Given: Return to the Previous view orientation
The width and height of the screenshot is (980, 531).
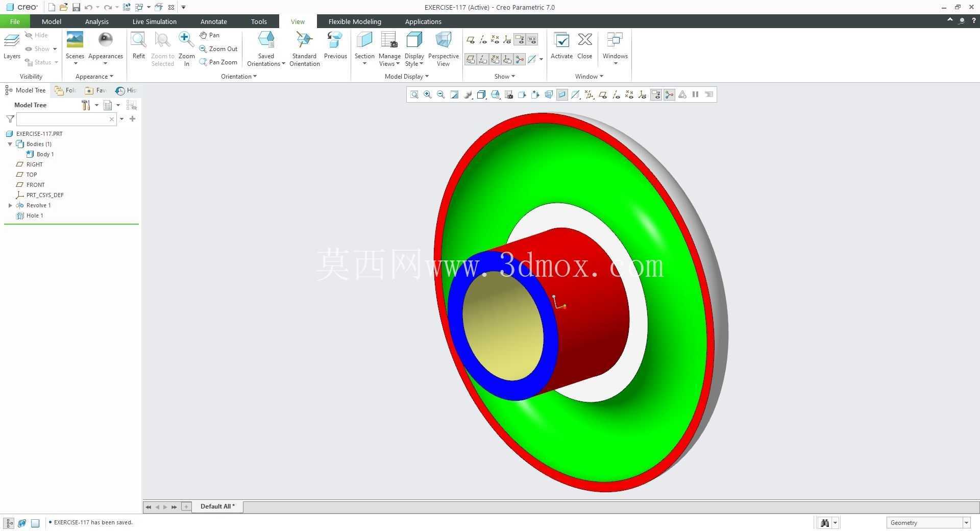Looking at the screenshot, I should 335,46.
